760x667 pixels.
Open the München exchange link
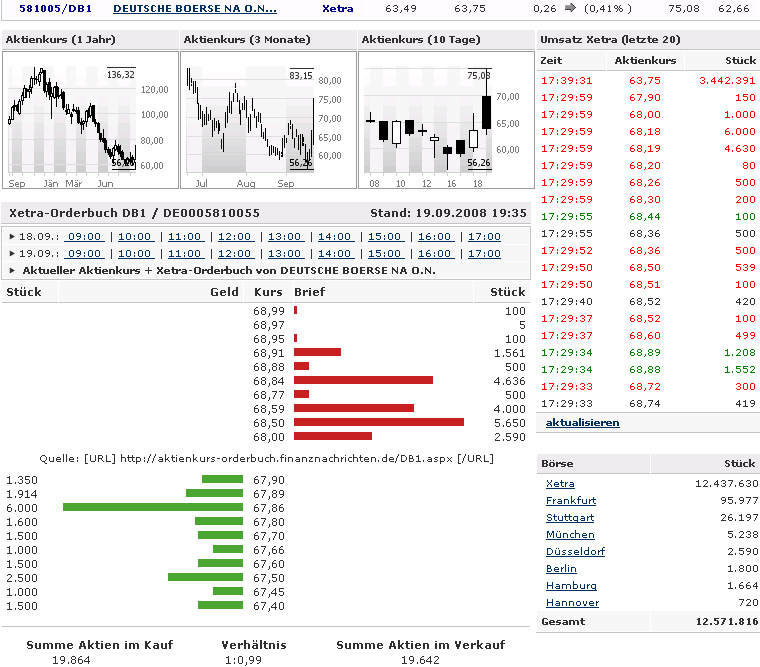click(570, 535)
